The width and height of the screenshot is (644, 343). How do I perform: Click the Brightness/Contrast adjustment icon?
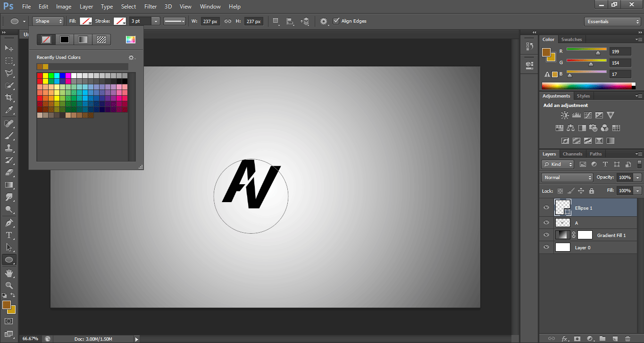click(x=565, y=115)
